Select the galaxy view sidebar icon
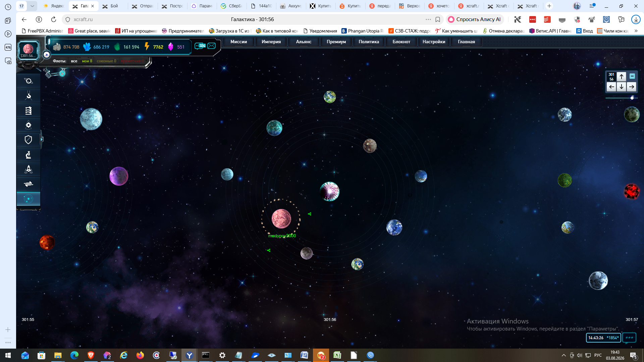 [x=29, y=199]
